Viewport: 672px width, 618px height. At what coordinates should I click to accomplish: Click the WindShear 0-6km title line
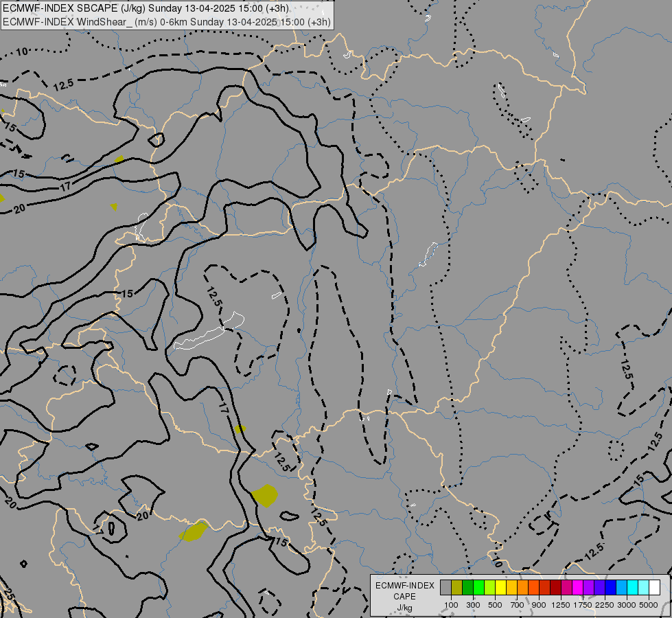tap(167, 22)
